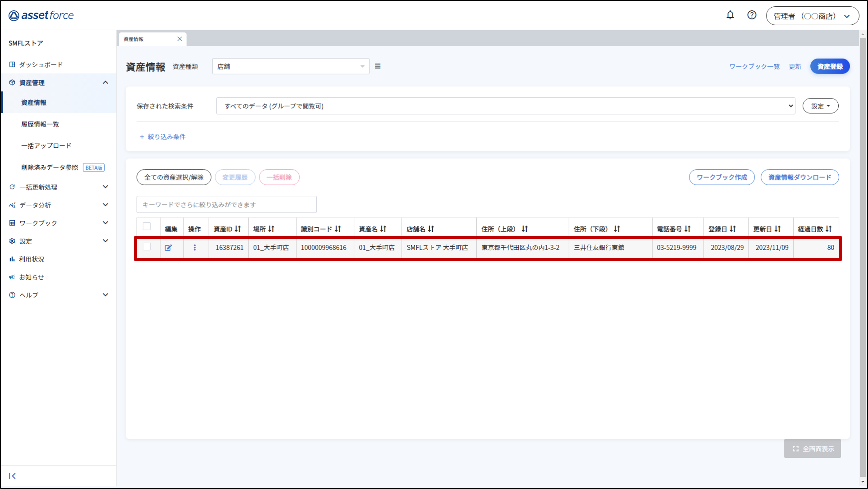
Task: Open the 設定 dropdown button near search conditions
Action: pyautogui.click(x=820, y=106)
